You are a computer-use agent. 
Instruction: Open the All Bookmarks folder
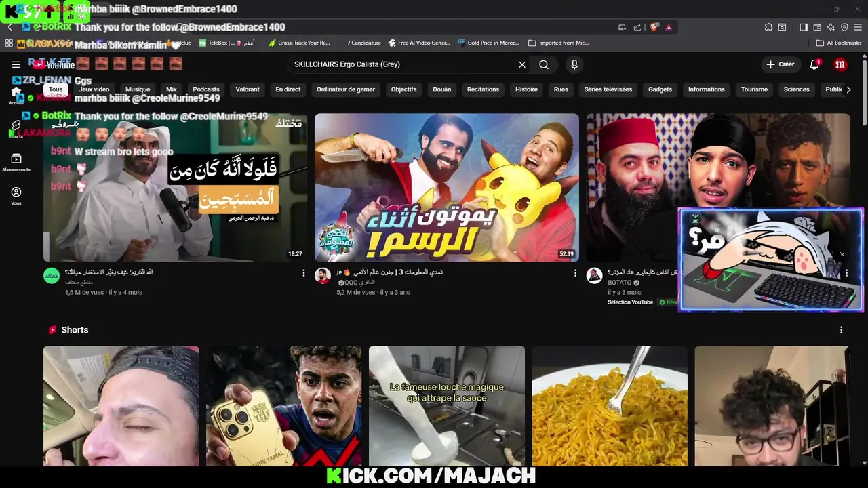[x=839, y=43]
